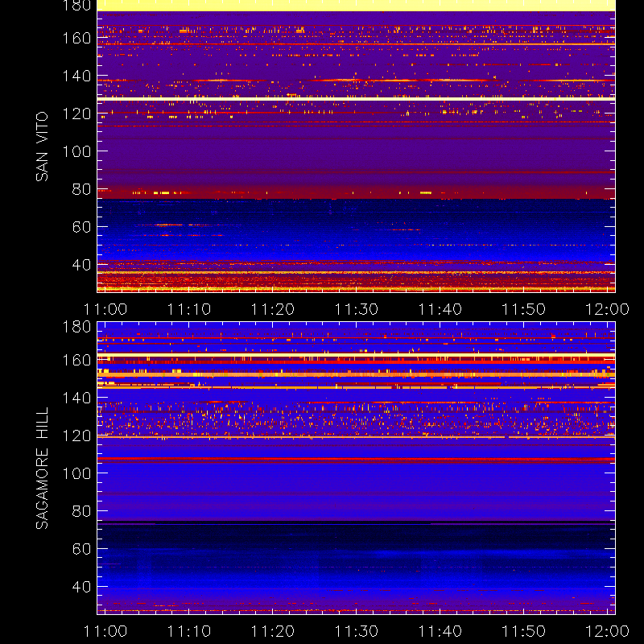Select the 100 tick label on San Vito axis

click(x=76, y=151)
